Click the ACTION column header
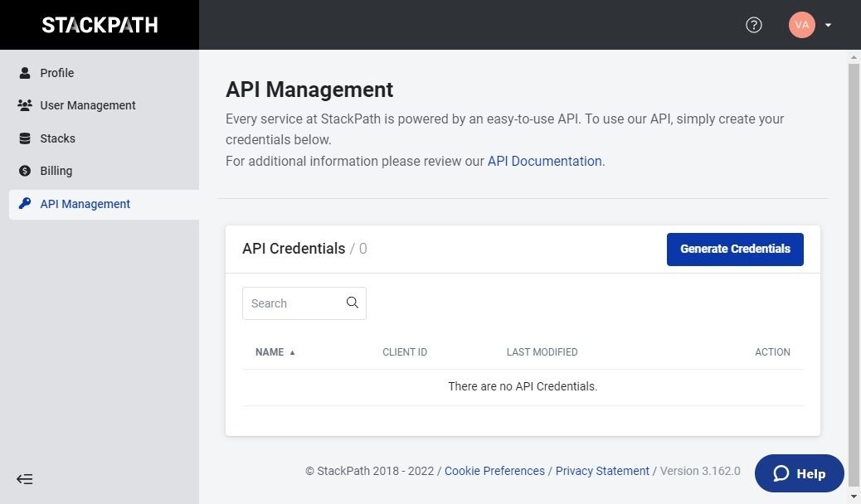Screen dimensions: 861x504 (x=772, y=352)
